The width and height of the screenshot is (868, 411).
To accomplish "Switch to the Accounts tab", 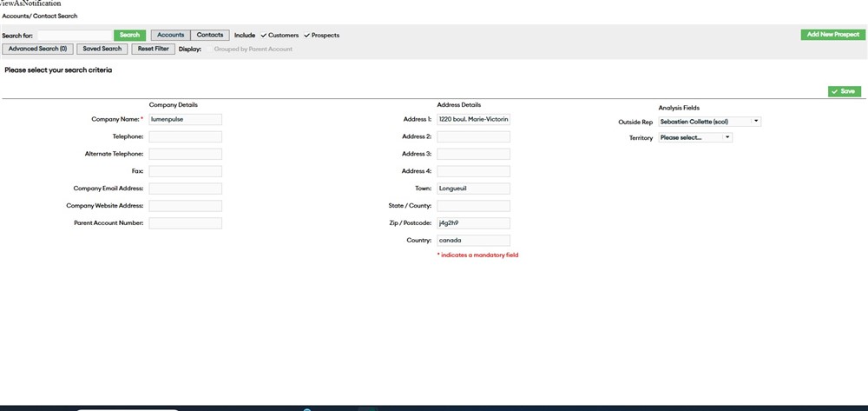I will 170,36.
